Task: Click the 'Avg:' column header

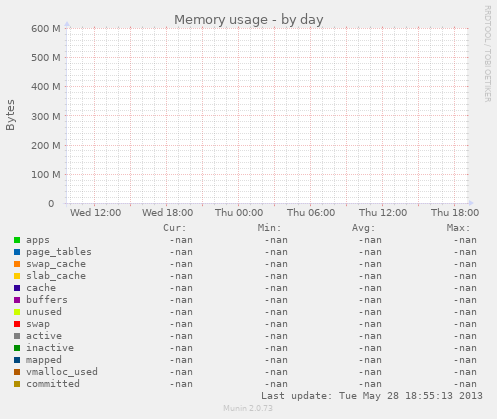Action: 364,228
